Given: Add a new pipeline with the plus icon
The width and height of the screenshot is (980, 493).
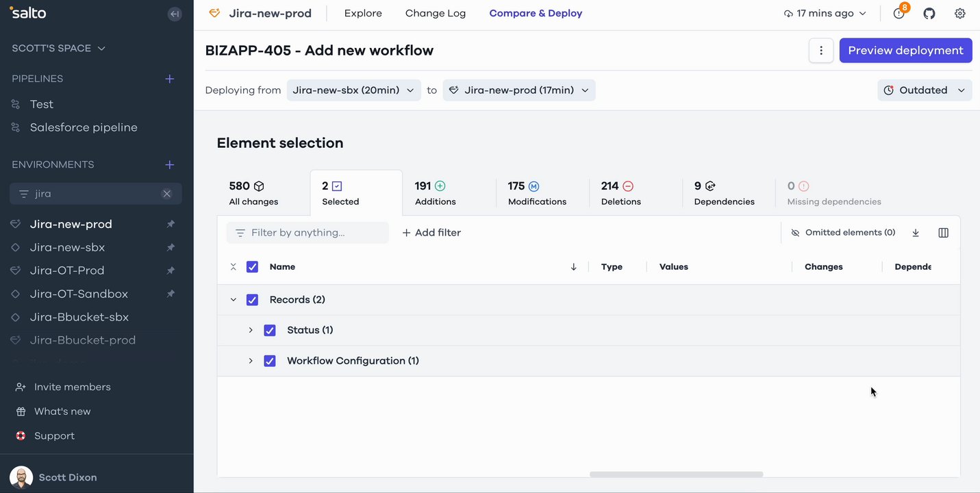Looking at the screenshot, I should point(170,79).
